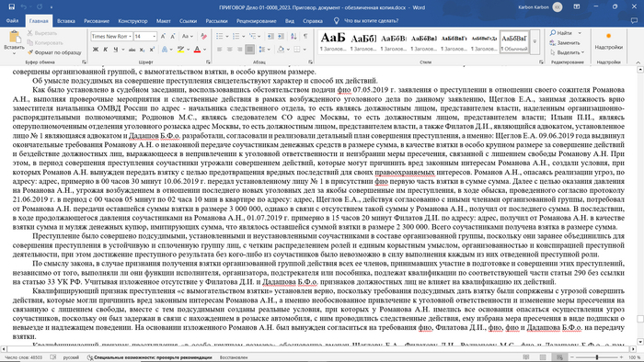Image resolution: width=644 pixels, height=362 pixels.
Task: Decrease paragraph indent icon
Action: pyautogui.click(x=270, y=36)
